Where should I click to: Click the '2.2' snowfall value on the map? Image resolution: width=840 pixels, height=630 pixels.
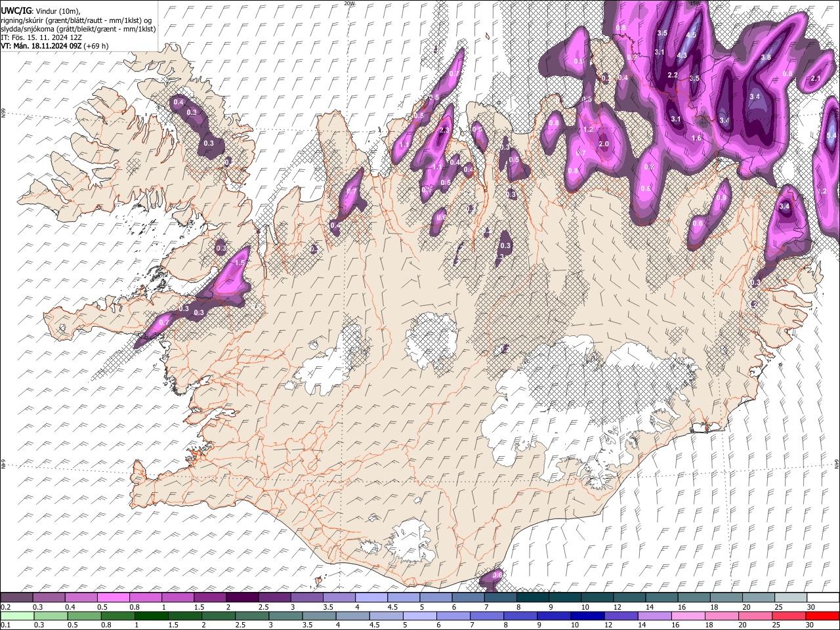point(673,75)
